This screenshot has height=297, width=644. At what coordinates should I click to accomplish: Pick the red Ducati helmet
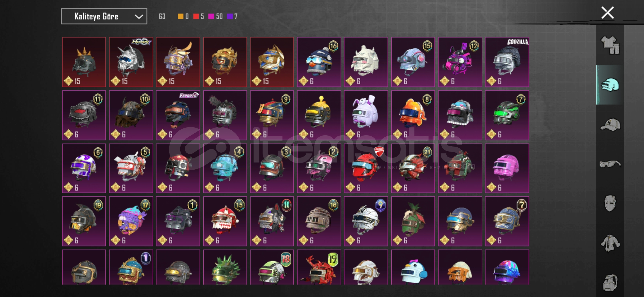[366, 168]
